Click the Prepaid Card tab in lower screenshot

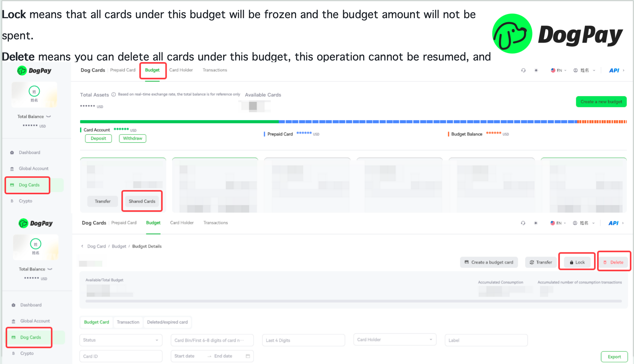[x=124, y=223]
